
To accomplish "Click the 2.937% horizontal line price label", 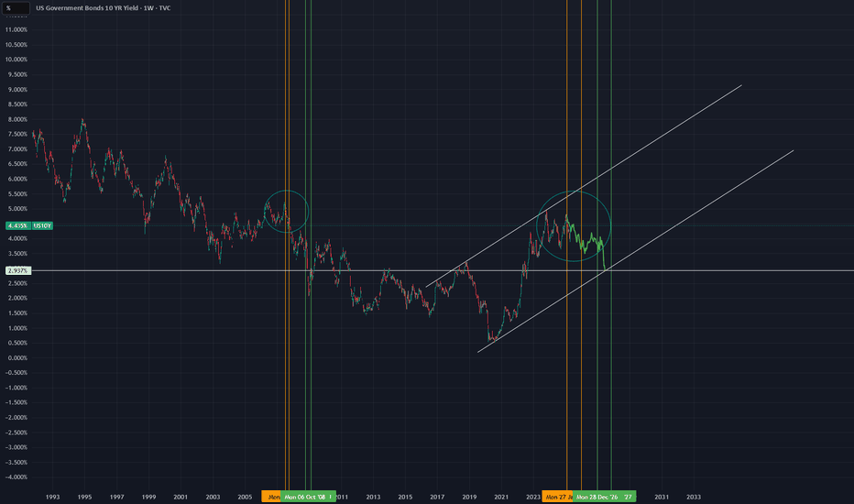I will [18, 271].
